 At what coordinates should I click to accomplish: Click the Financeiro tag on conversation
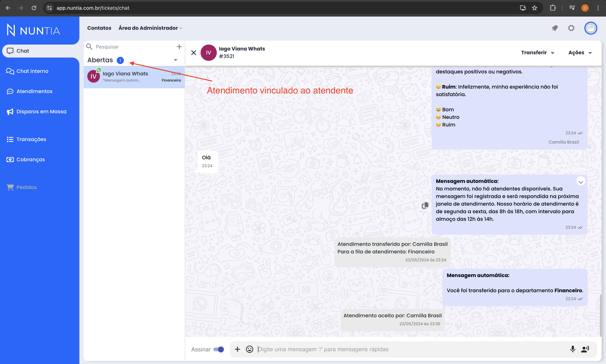point(171,80)
